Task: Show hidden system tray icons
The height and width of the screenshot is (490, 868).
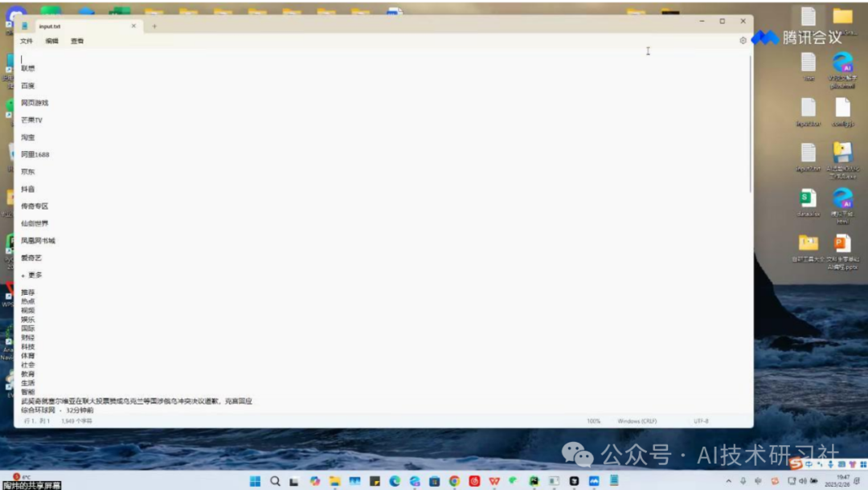Action: point(728,481)
